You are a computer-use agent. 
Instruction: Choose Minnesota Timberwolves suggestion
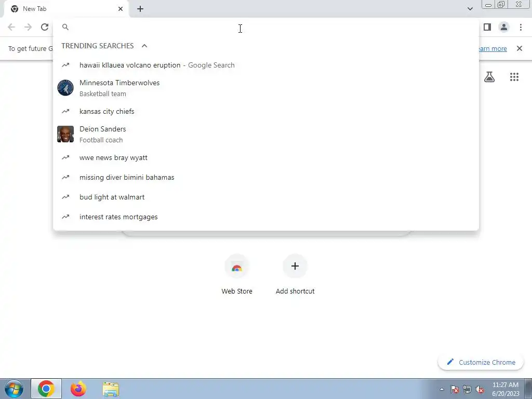coord(266,88)
